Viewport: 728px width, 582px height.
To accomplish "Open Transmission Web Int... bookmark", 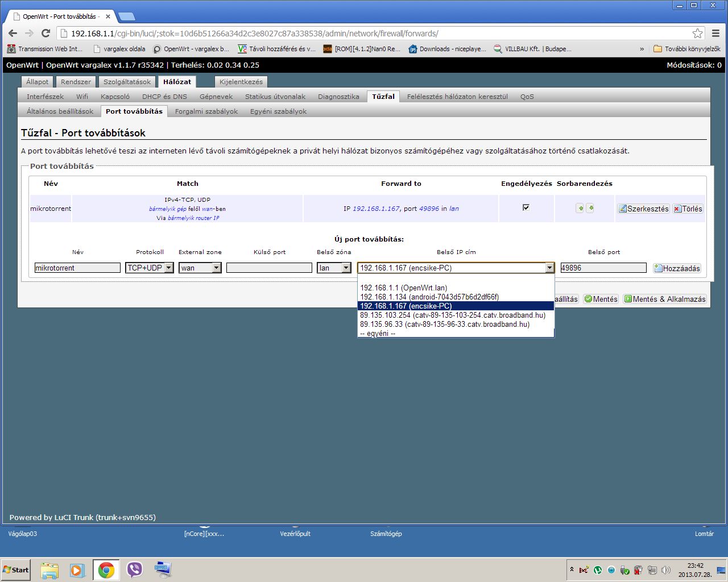I will (45, 49).
